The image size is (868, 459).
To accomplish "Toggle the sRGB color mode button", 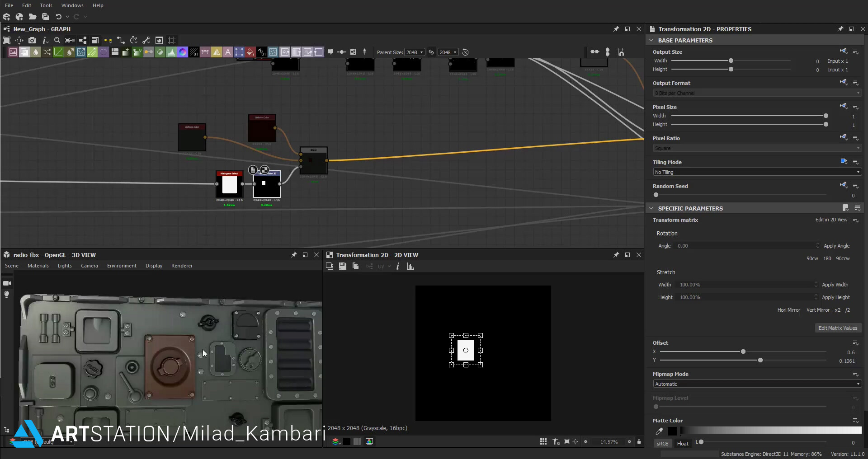I will click(x=662, y=444).
